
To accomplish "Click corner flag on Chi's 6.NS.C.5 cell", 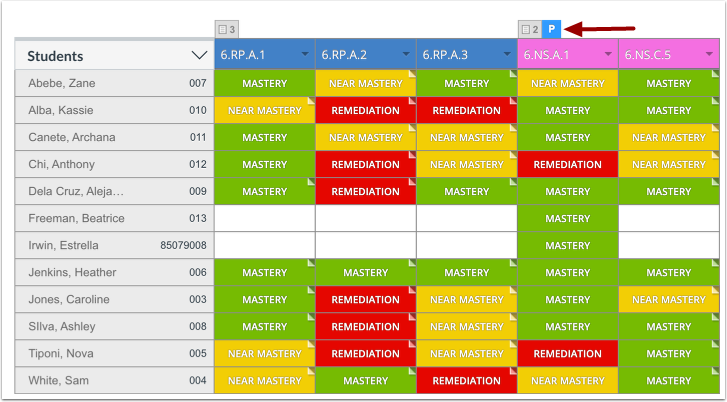I will [715, 155].
